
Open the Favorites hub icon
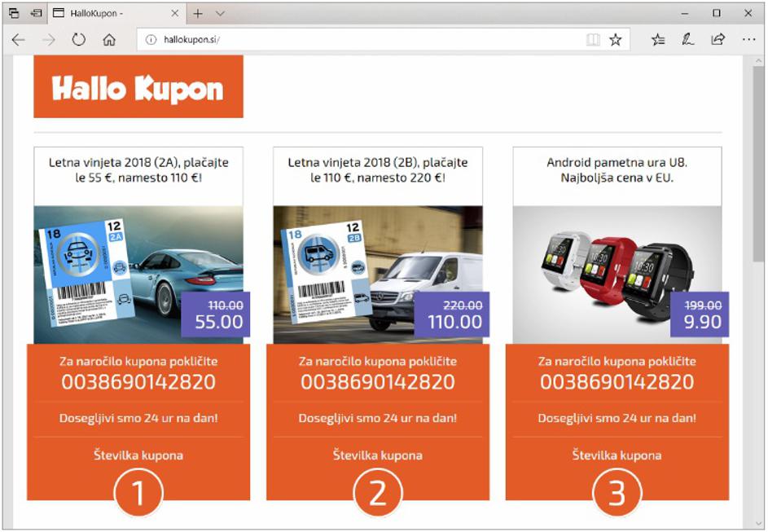tap(658, 39)
